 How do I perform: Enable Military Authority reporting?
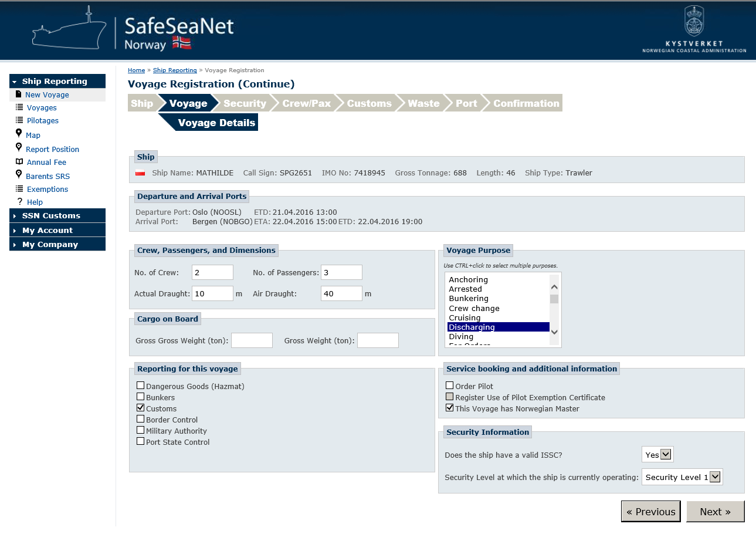[140, 430]
